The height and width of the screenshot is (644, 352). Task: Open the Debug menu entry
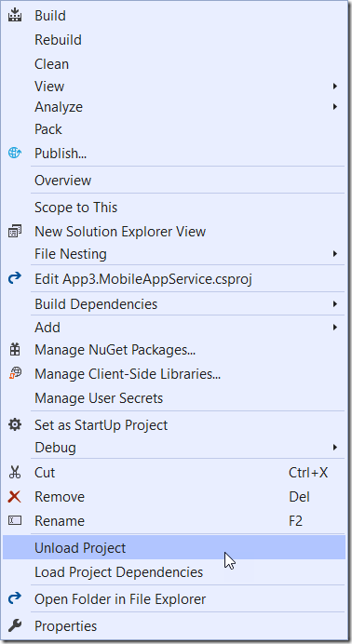(x=174, y=448)
